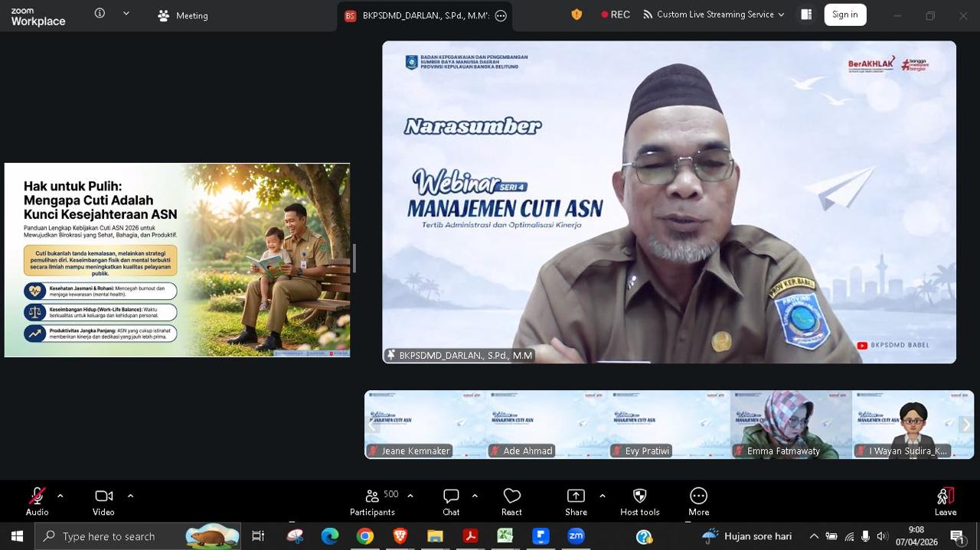Viewport: 980px width, 550px height.
Task: Click the Share screen icon
Action: click(576, 501)
